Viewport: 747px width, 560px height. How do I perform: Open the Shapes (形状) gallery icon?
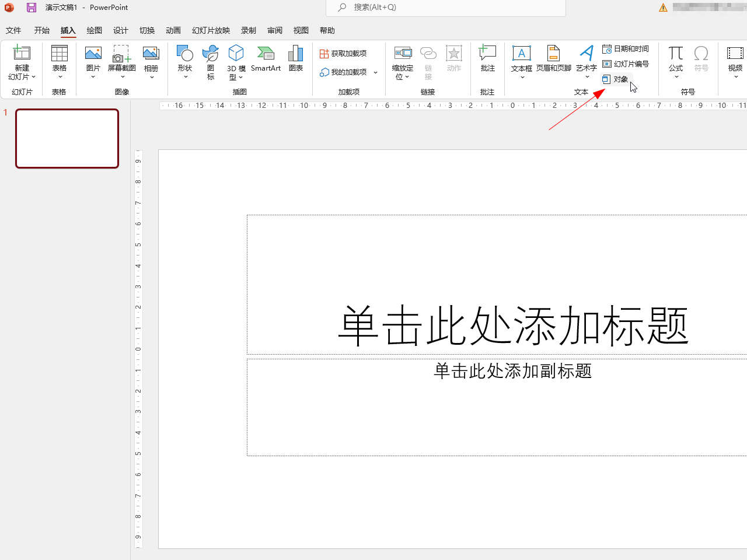pos(185,54)
